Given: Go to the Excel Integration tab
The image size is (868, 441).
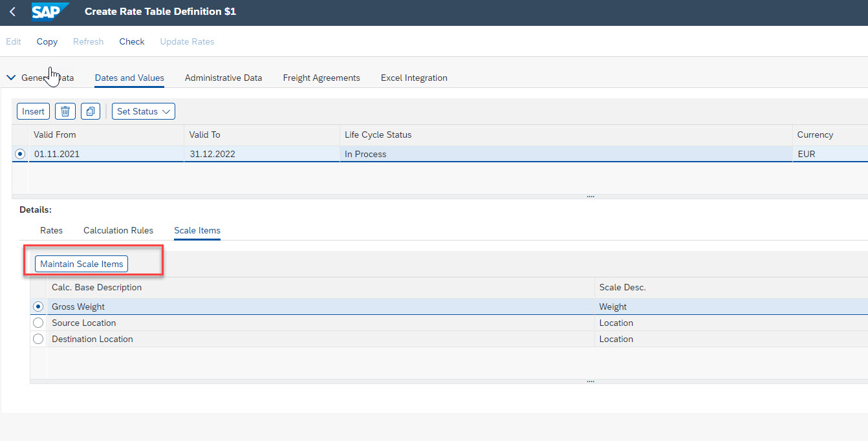Looking at the screenshot, I should 414,78.
